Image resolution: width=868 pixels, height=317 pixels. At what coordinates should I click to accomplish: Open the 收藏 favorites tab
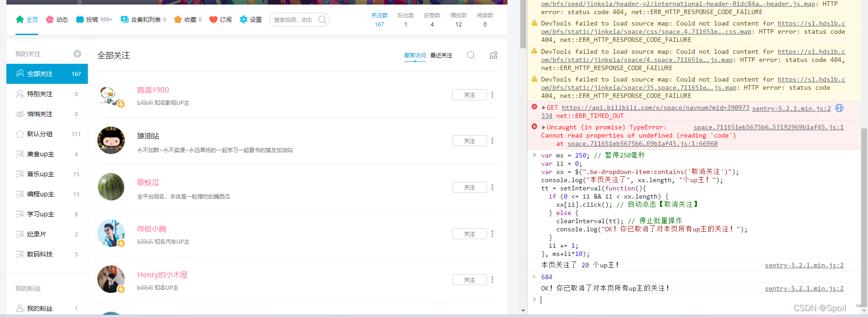click(188, 20)
